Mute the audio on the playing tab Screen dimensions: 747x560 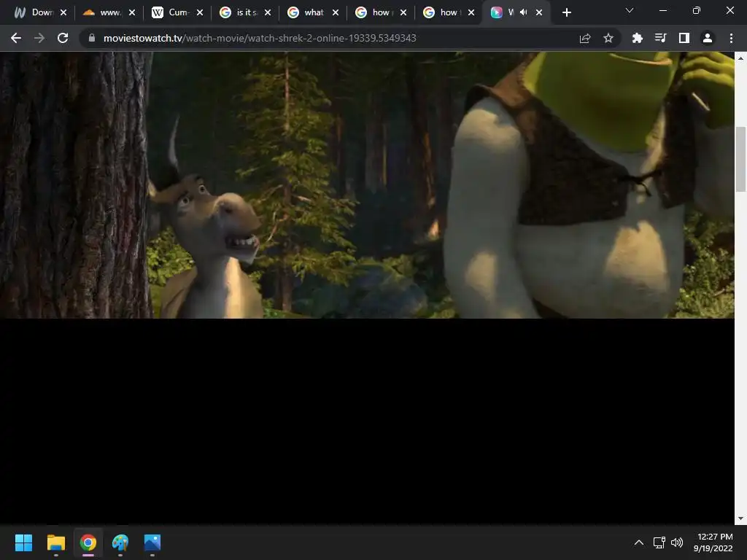524,12
